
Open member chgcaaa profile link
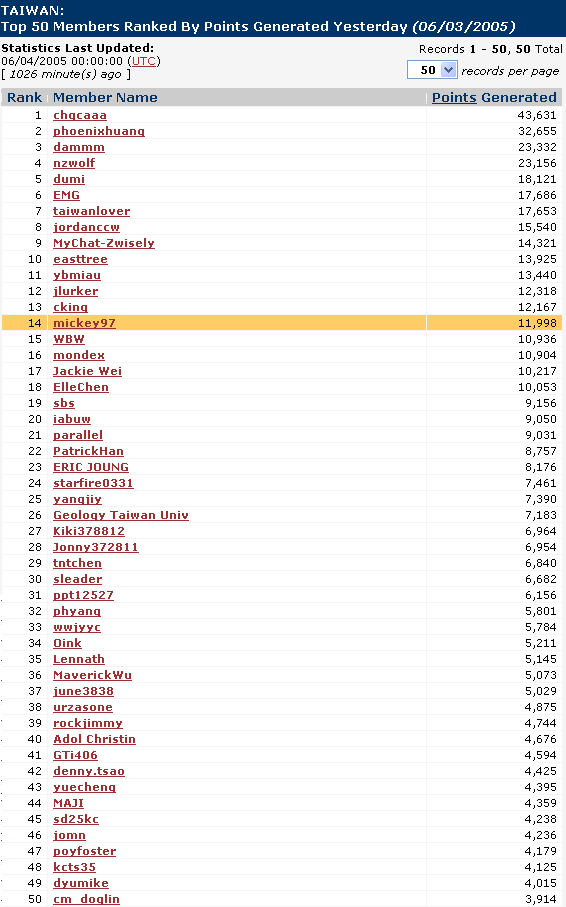pyautogui.click(x=80, y=115)
